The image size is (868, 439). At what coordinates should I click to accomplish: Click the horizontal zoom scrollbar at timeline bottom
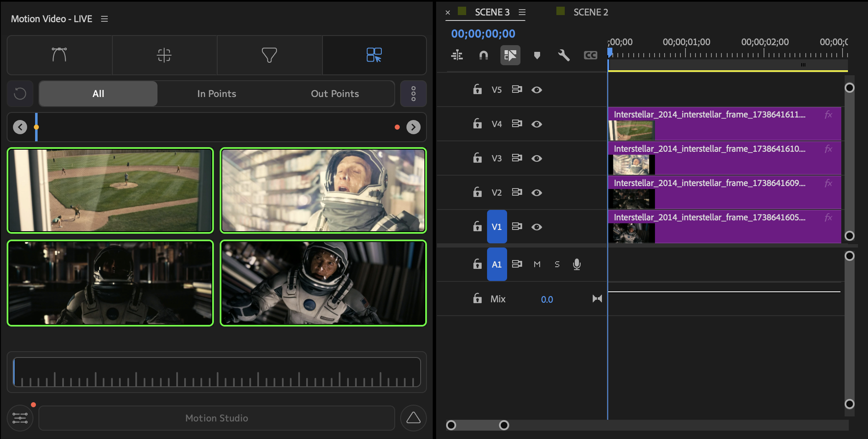pyautogui.click(x=477, y=425)
